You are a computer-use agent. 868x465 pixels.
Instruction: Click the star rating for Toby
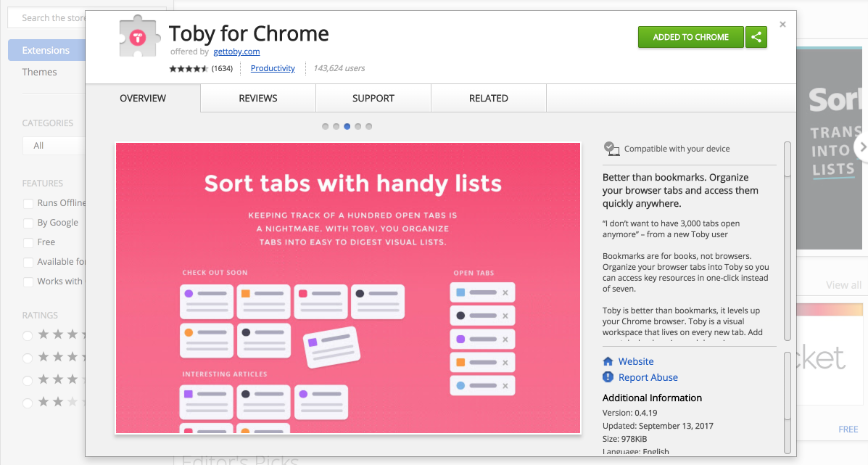tap(189, 69)
